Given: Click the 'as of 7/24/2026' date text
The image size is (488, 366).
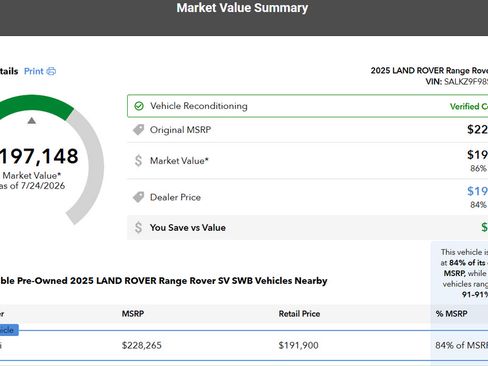Looking at the screenshot, I should [x=32, y=186].
